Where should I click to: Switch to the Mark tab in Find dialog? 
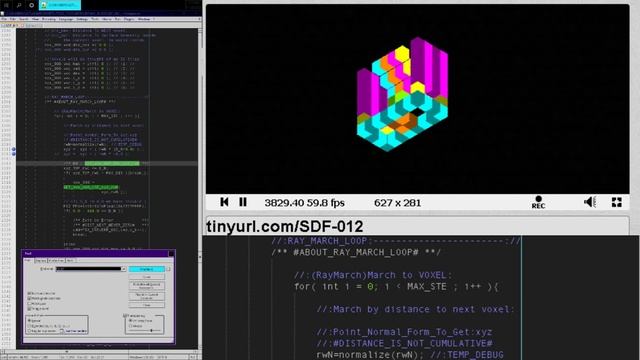(x=70, y=260)
